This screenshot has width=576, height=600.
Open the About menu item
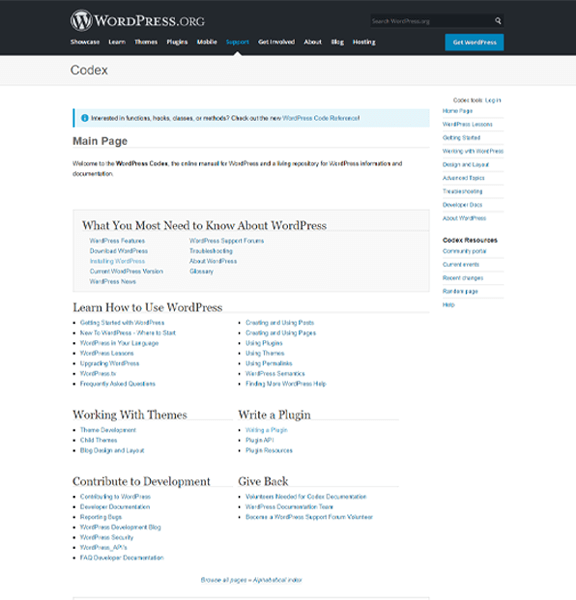pos(313,42)
